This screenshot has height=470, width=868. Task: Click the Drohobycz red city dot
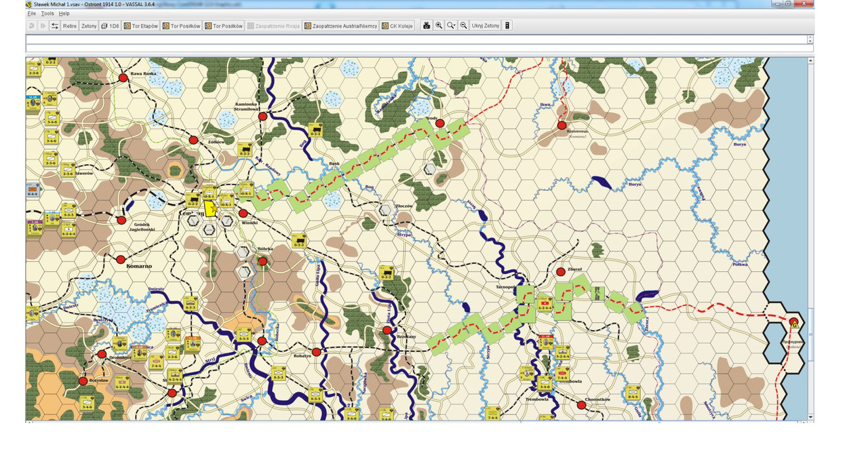coord(102,354)
